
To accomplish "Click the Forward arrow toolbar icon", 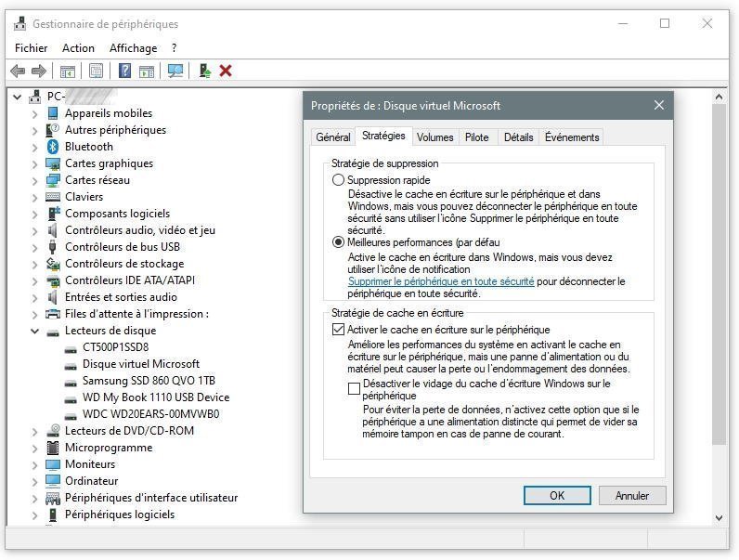I will click(x=39, y=72).
